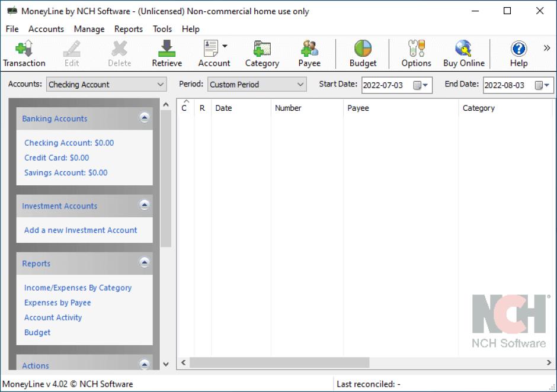Add a new Transaction from the toolbar
The height and width of the screenshot is (392, 557).
point(24,54)
